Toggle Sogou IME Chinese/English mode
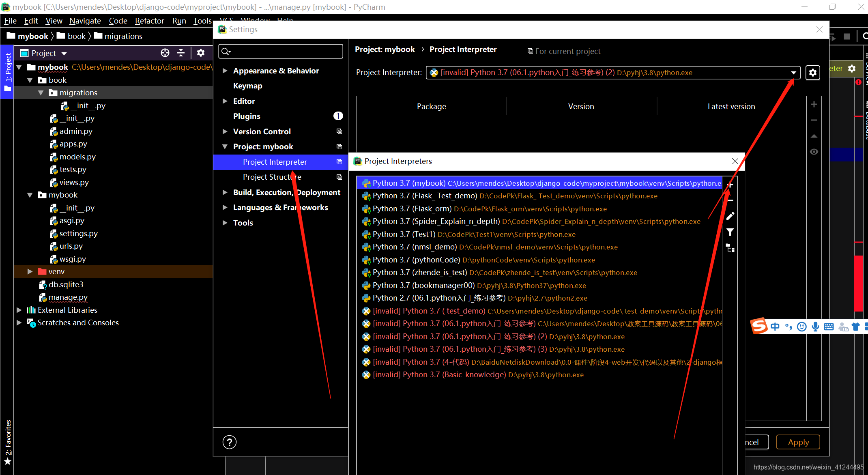 click(x=775, y=327)
